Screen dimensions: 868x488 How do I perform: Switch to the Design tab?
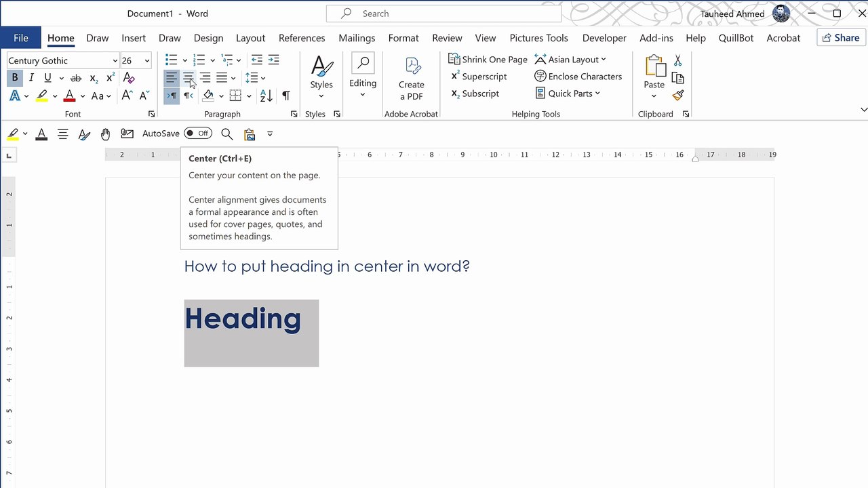pos(208,38)
